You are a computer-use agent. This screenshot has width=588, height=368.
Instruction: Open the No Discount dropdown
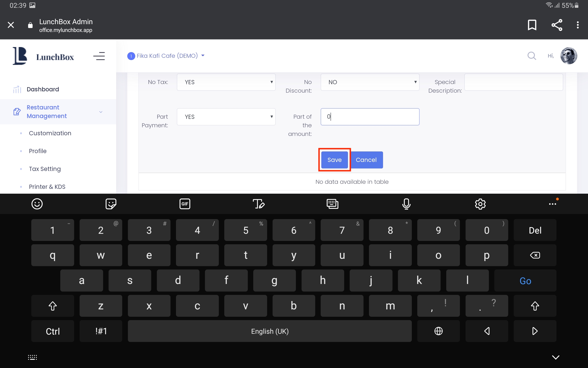point(370,82)
